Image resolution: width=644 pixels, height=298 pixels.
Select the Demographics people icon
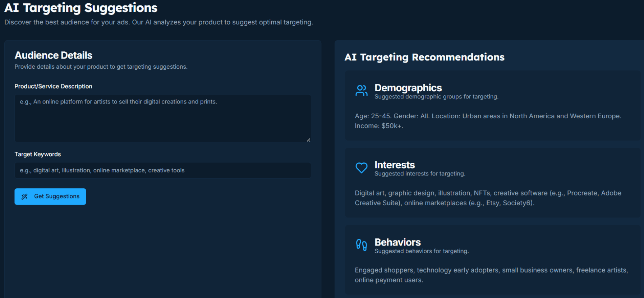361,91
